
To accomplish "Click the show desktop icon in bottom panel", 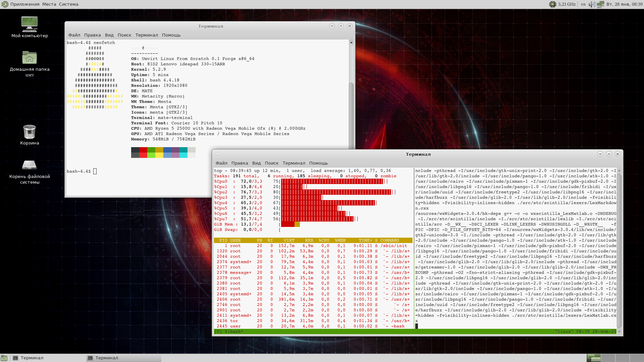I will click(4, 358).
